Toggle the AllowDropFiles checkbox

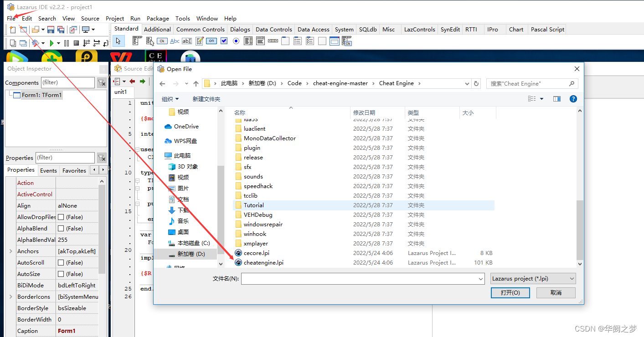(x=61, y=217)
